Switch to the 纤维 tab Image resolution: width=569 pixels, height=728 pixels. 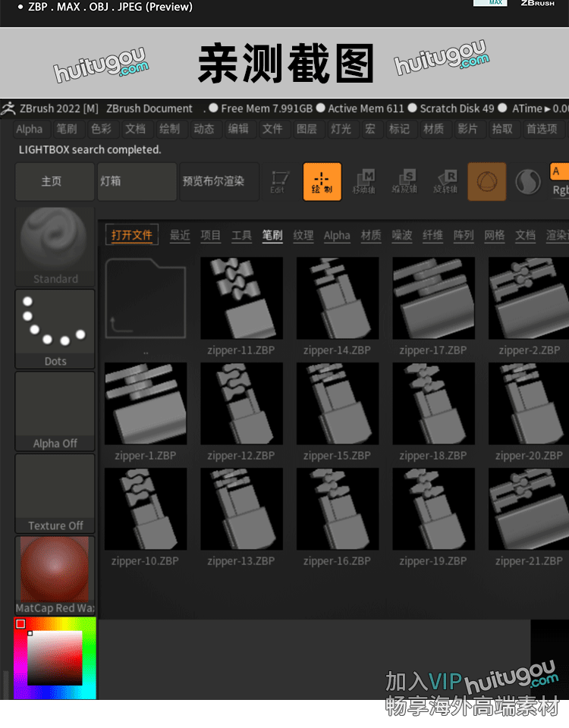(x=432, y=235)
